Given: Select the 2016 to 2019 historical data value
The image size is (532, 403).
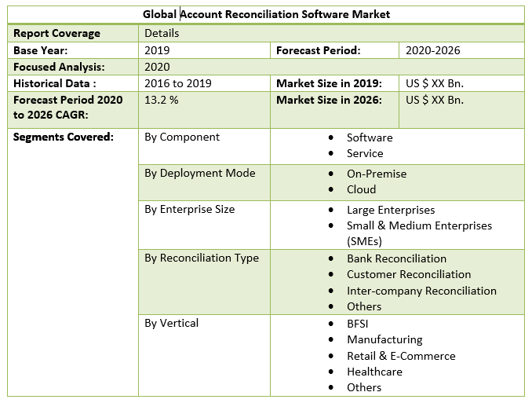Looking at the screenshot, I should click(177, 83).
